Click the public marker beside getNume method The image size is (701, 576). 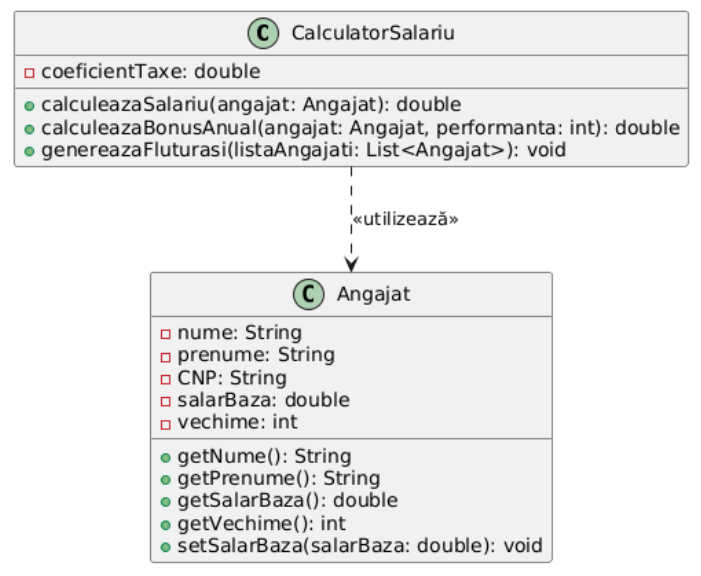click(x=165, y=458)
